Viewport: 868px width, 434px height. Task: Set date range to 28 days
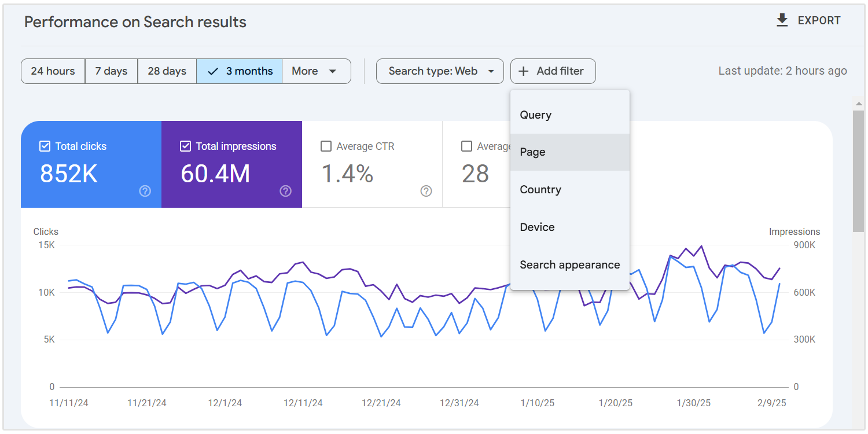point(167,71)
